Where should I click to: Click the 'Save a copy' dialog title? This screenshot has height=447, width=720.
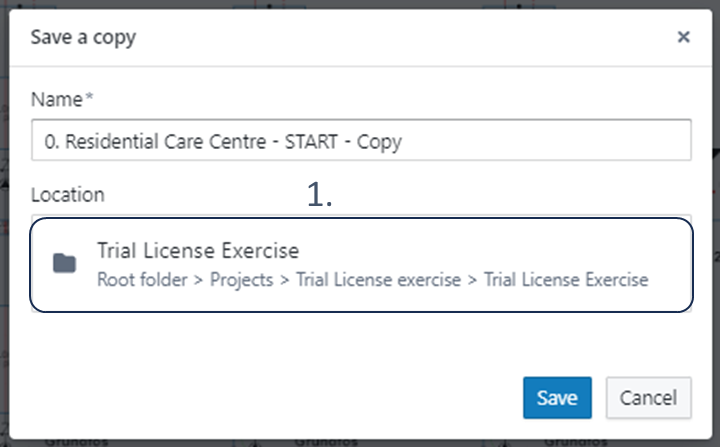[83, 39]
